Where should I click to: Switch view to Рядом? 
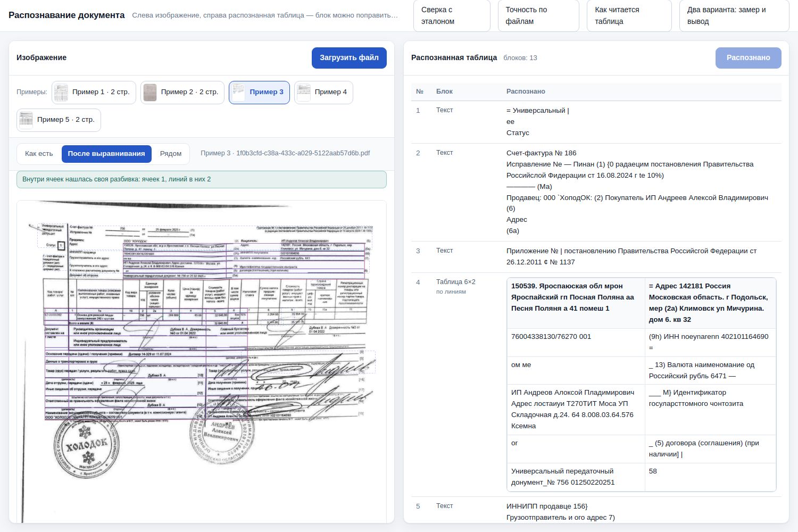(171, 154)
